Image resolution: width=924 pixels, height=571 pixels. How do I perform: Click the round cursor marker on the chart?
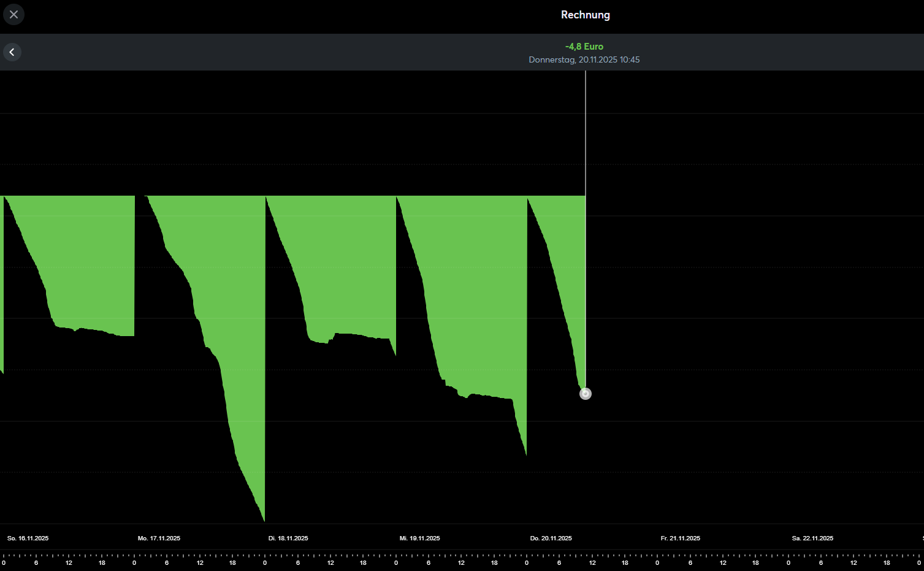click(586, 394)
